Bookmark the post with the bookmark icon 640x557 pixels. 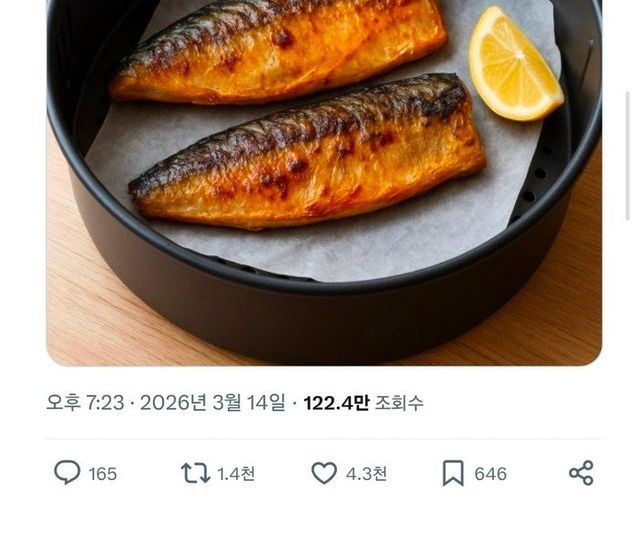[x=453, y=473]
